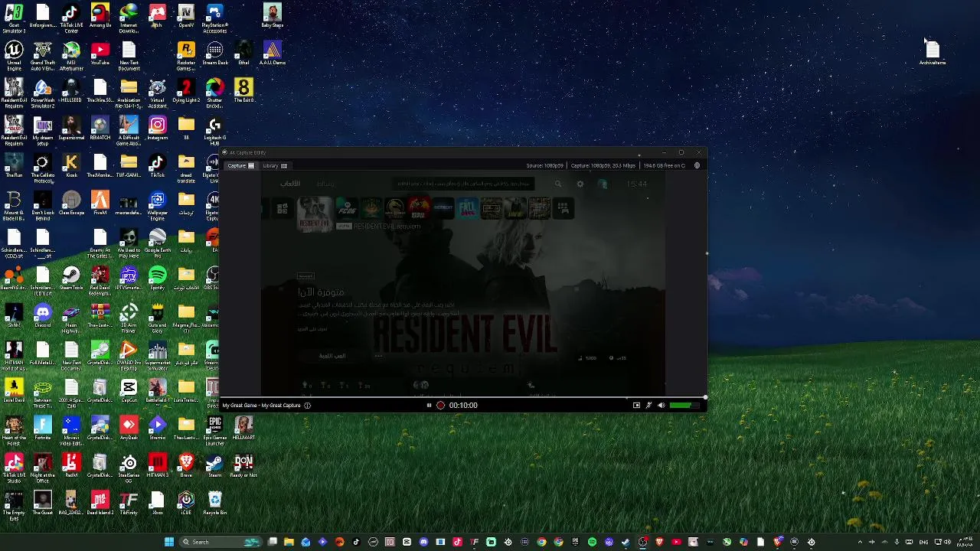Open the Instagram desktop shortcut
This screenshot has width=980, height=551.
[157, 129]
